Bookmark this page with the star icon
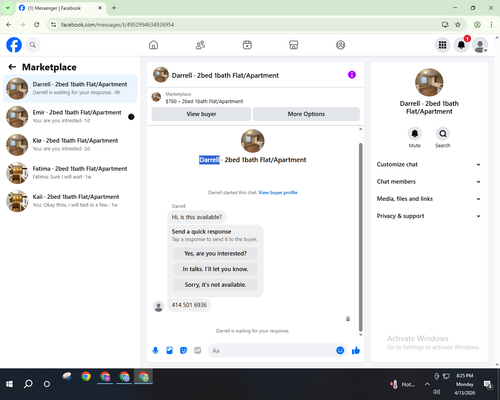The height and width of the screenshot is (400, 500). pyautogui.click(x=458, y=25)
